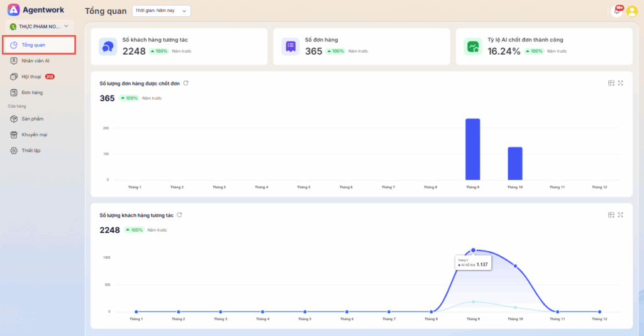Click the AI success rate card icon

[x=472, y=46]
